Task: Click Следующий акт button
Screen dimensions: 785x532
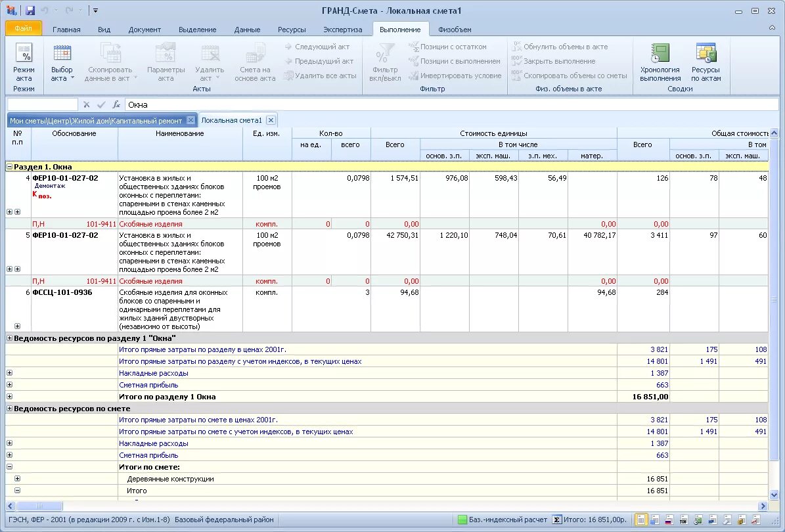Action: 317,47
